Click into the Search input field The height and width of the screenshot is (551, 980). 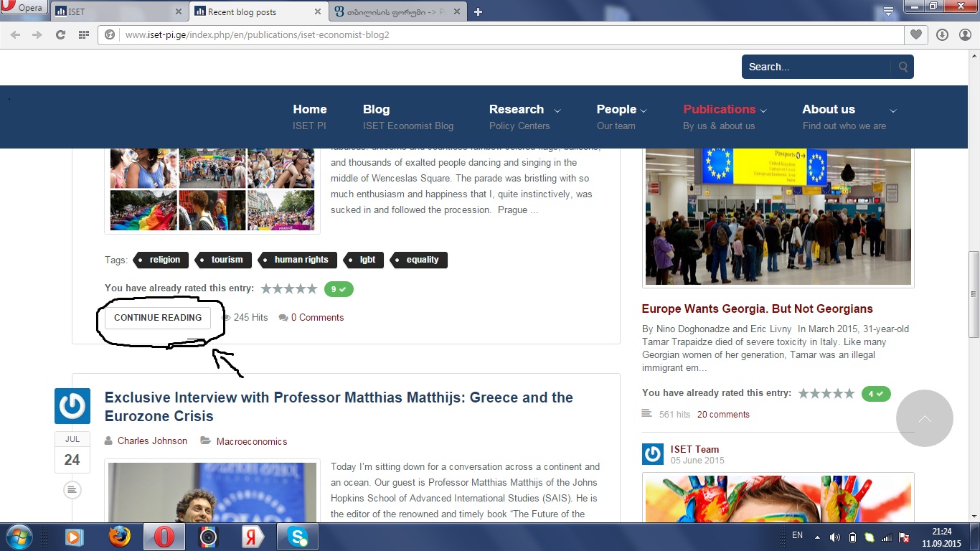816,67
